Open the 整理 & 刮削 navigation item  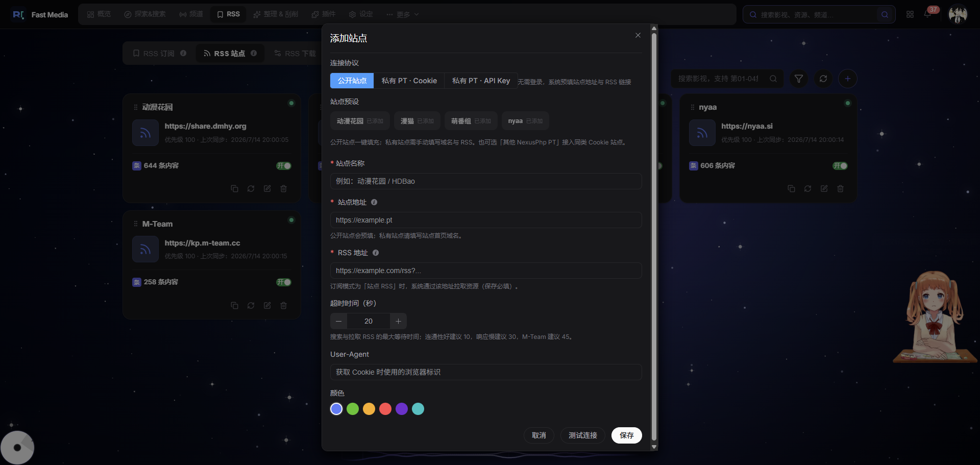(x=276, y=14)
